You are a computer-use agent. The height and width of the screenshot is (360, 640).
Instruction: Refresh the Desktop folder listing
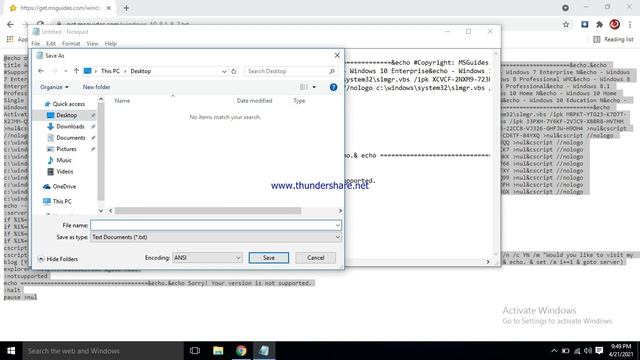[233, 71]
